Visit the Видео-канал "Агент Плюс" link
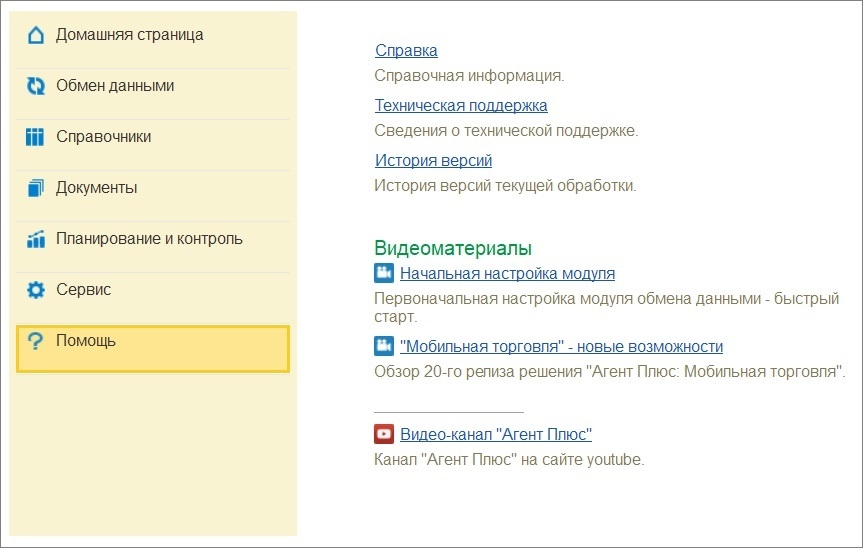Screen dimensions: 863x548 (496, 434)
